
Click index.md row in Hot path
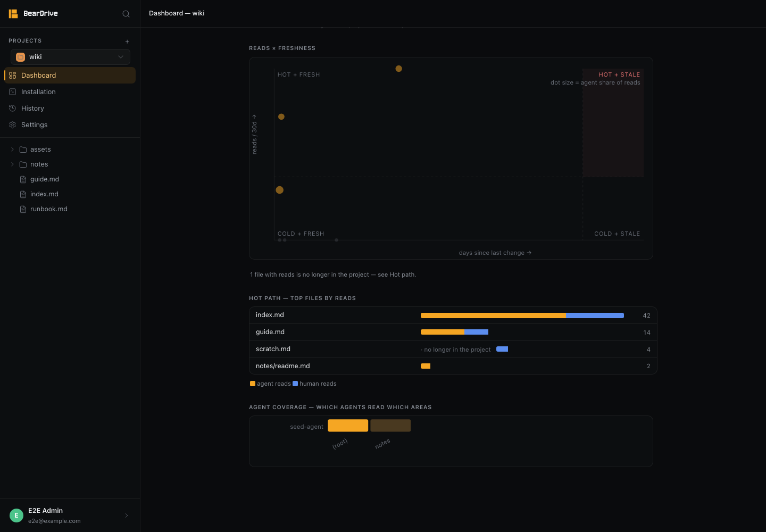[453, 315]
